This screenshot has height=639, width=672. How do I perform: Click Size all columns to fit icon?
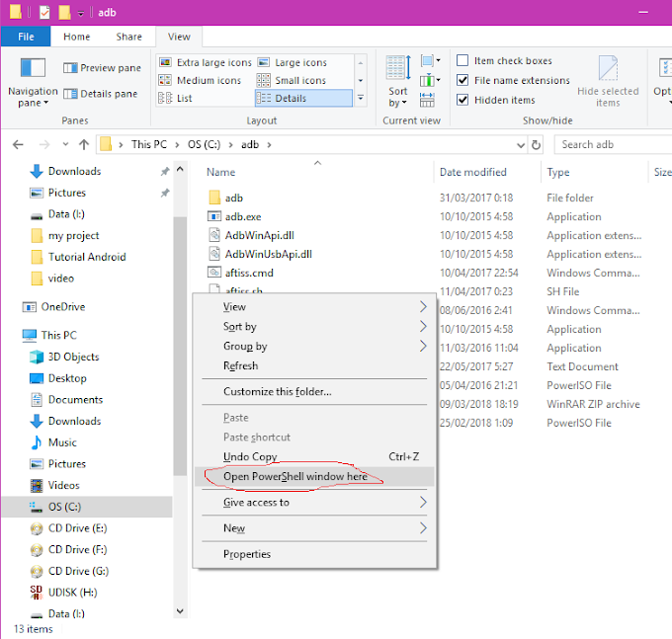pos(427,100)
